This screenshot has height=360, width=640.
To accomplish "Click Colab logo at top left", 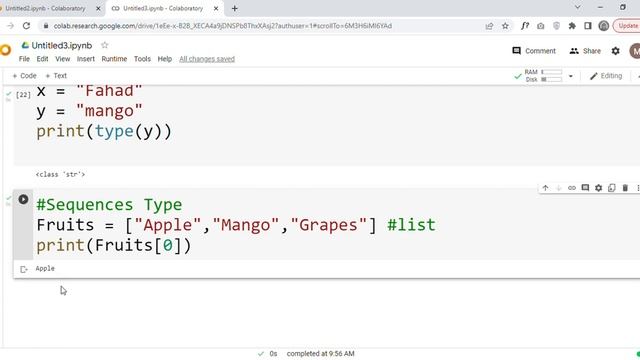I will [5, 50].
